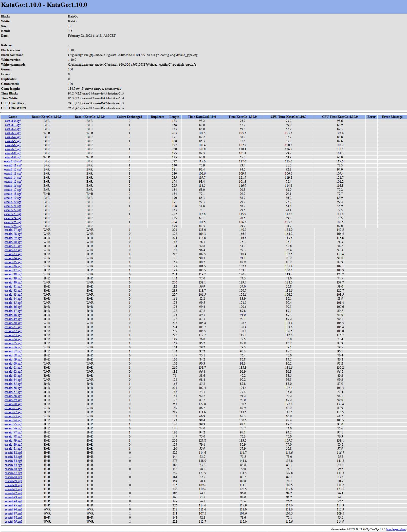407x532 pixels.
Task: Open the essaid-27.sgf game link
Action: pyautogui.click(x=13, y=230)
